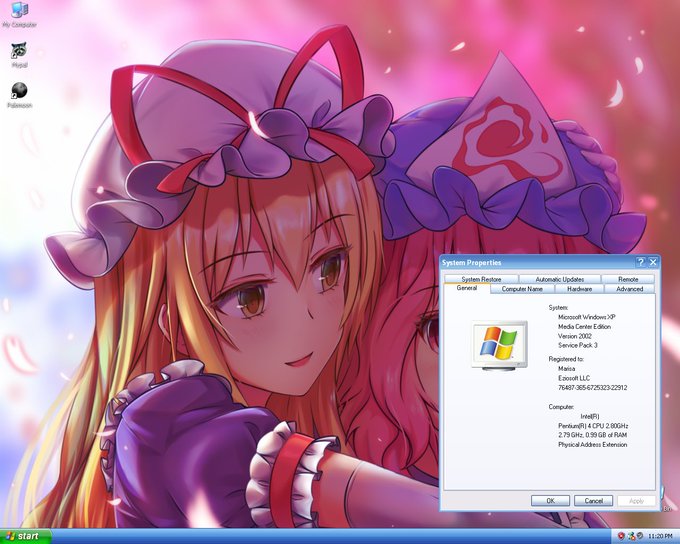The width and height of the screenshot is (680, 544).
Task: Click the '2.79 GHz, 0.99 GB of RAM' line
Action: point(592,435)
